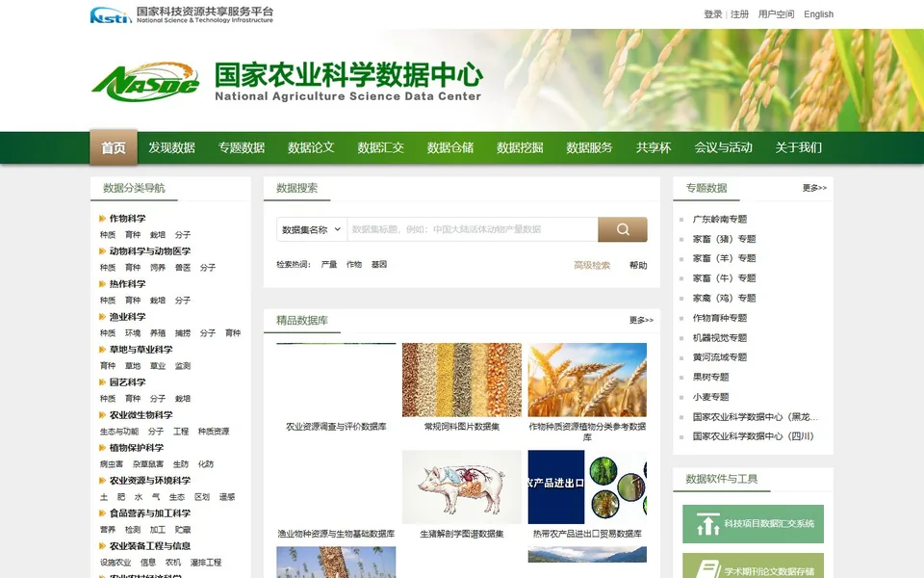
Task: Click 渔业物种资源与生物基础数据库 title
Action: (336, 534)
